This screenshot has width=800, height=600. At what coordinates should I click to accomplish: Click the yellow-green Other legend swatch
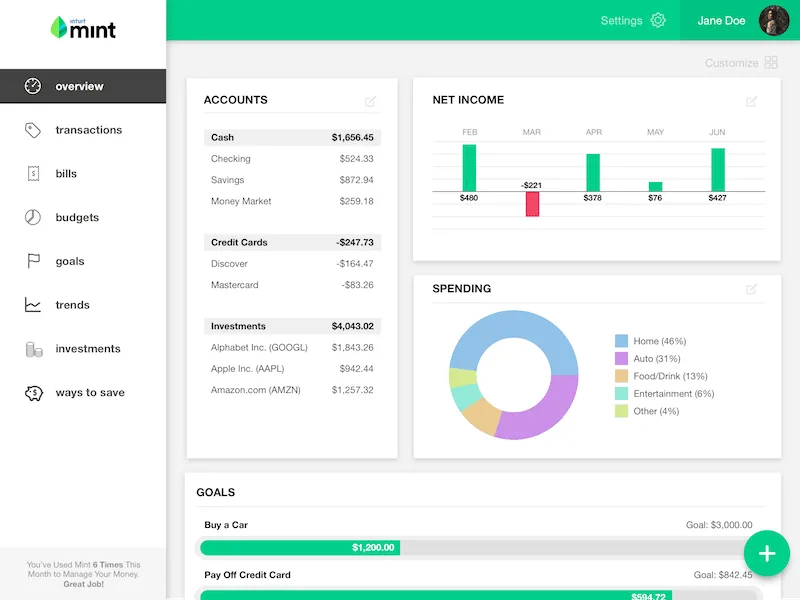tap(621, 411)
